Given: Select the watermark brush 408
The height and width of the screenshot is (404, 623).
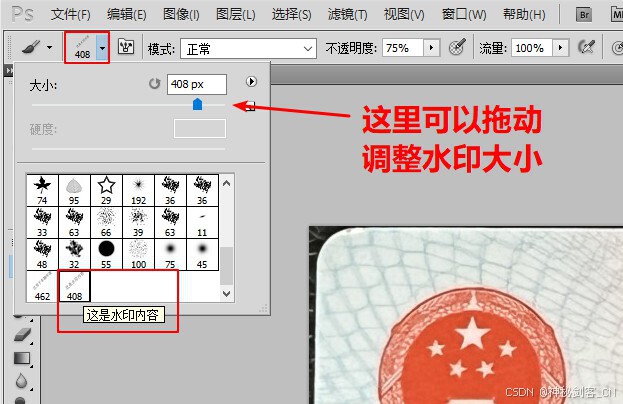Looking at the screenshot, I should coord(74,286).
